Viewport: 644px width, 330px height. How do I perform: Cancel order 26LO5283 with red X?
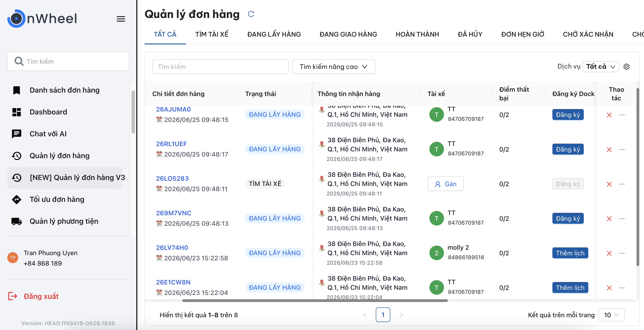[x=609, y=184]
